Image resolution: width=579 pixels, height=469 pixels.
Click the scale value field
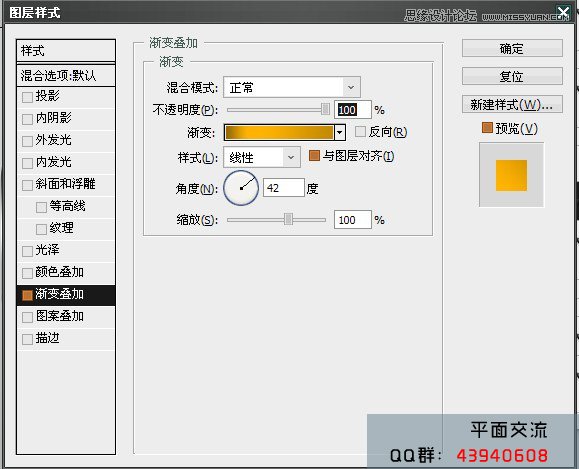coord(353,220)
